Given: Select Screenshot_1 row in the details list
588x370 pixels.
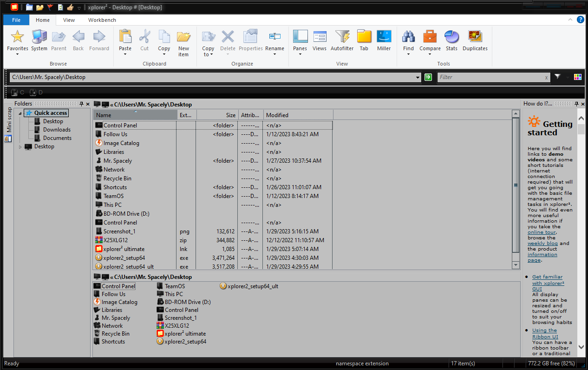Looking at the screenshot, I should [213, 231].
